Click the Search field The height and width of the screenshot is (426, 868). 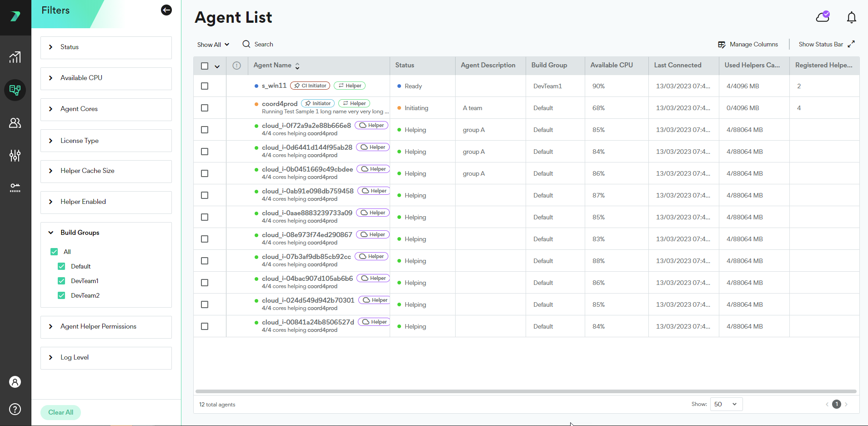click(263, 45)
